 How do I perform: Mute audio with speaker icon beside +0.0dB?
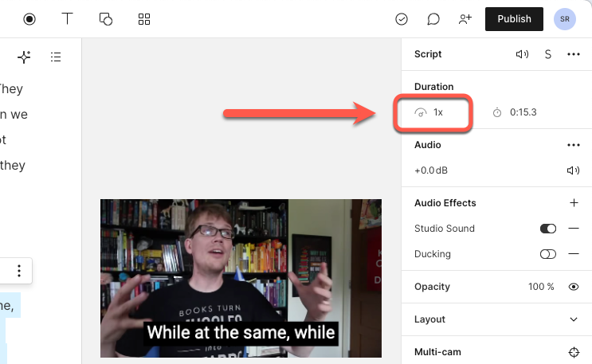[x=573, y=170]
